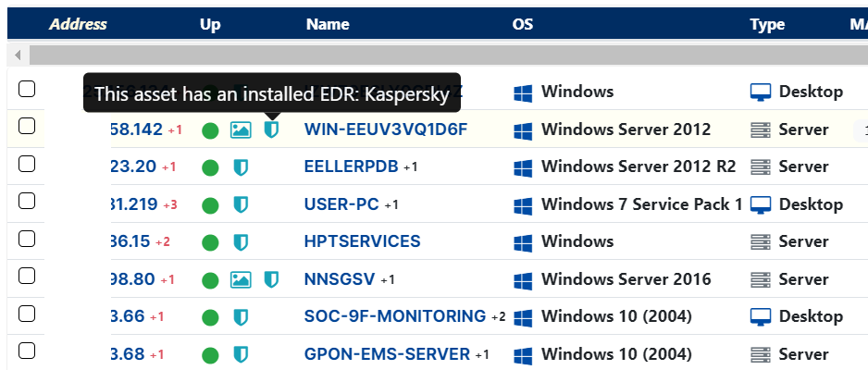Tick the checkbox for the USER-PC asset

coord(28,202)
